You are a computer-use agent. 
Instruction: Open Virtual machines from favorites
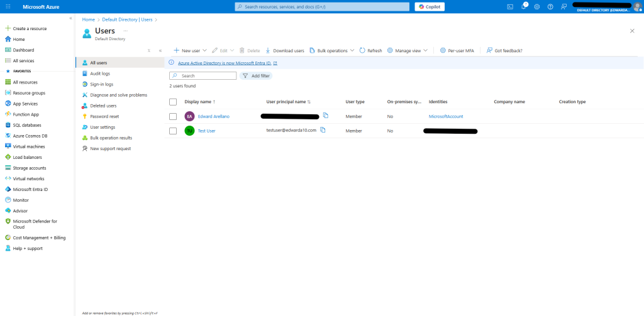click(29, 146)
